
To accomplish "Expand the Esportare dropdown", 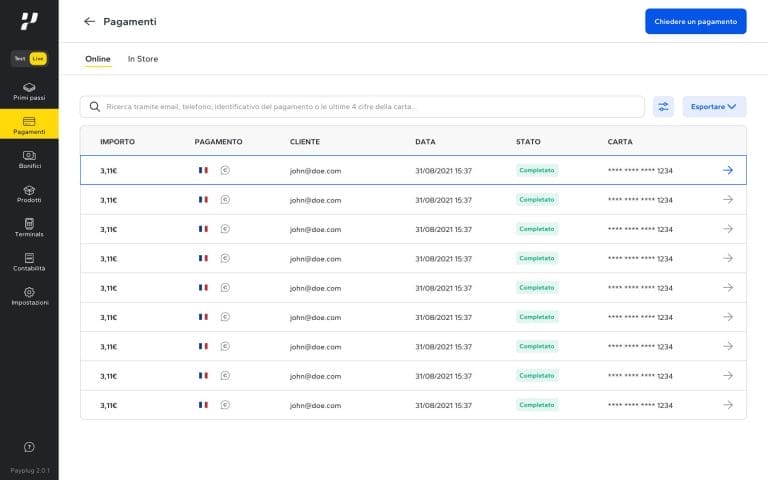I will click(x=714, y=106).
